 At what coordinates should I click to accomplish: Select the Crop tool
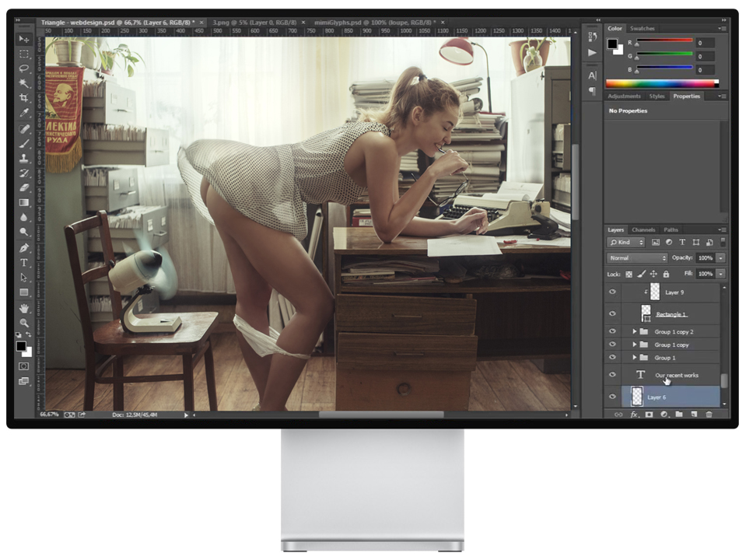(24, 98)
